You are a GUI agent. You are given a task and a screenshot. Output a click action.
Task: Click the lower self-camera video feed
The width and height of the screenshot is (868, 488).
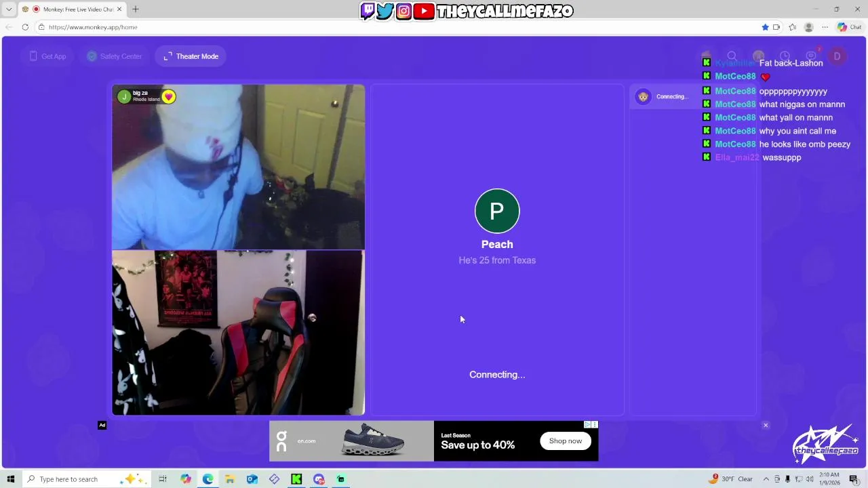(238, 333)
